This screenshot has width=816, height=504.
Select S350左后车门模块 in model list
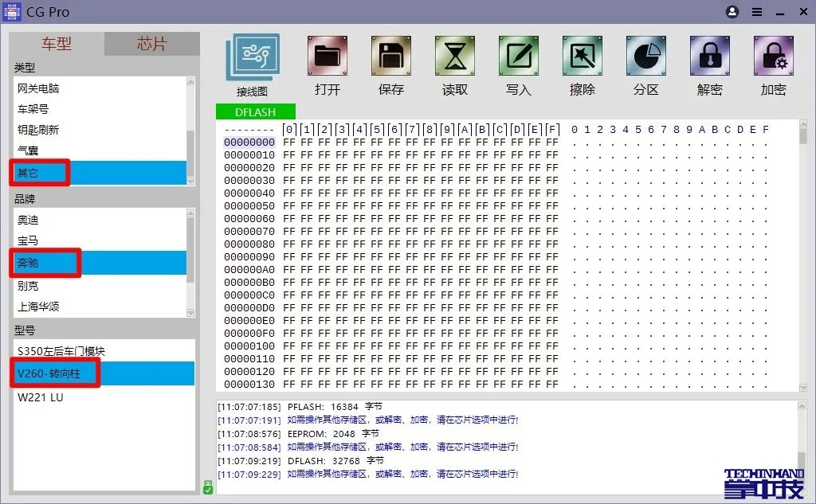pyautogui.click(x=61, y=351)
